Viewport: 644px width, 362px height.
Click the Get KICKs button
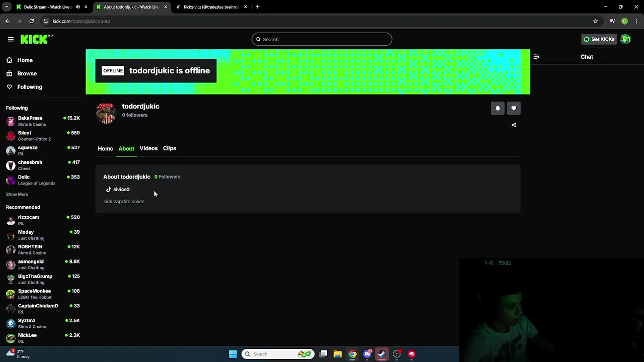point(599,39)
